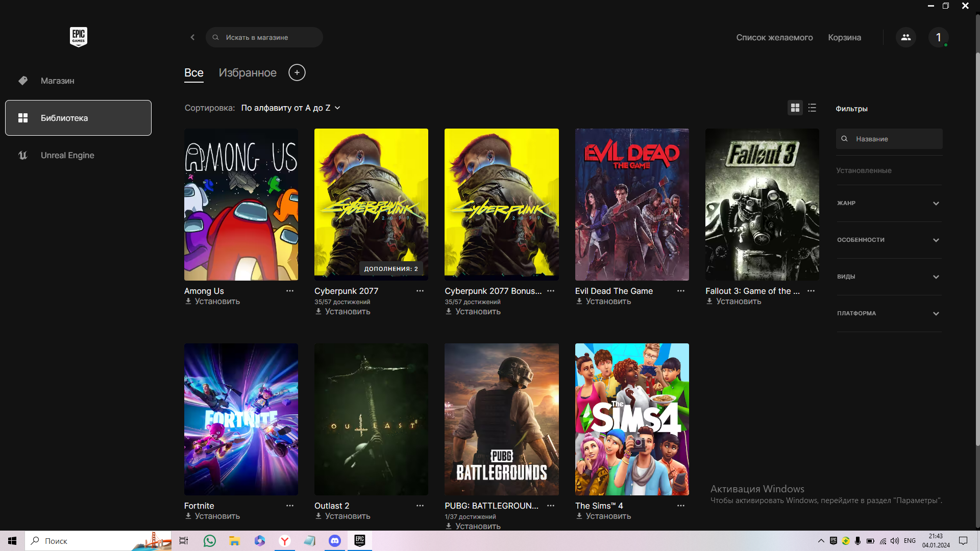Open the Fortnite cover art
Screen dimensions: 980x551
[x=241, y=419]
